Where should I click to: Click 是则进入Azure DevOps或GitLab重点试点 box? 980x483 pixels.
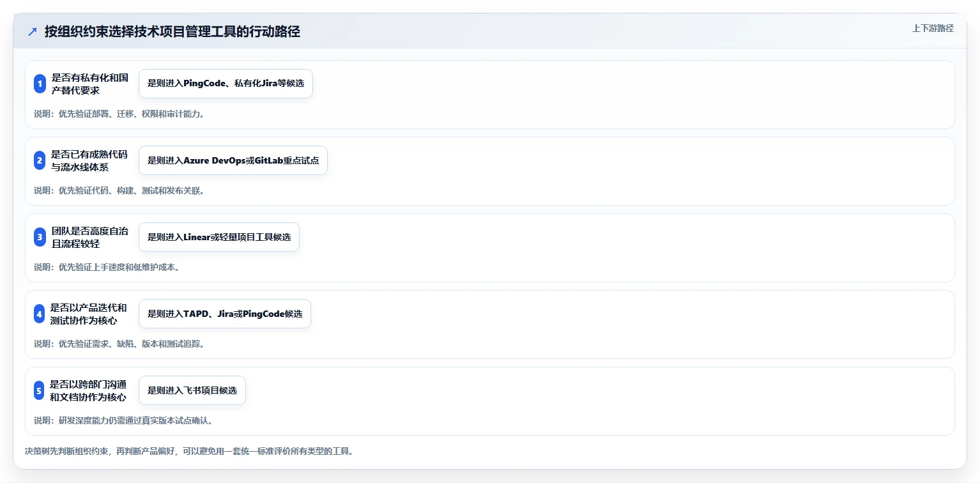(x=233, y=160)
